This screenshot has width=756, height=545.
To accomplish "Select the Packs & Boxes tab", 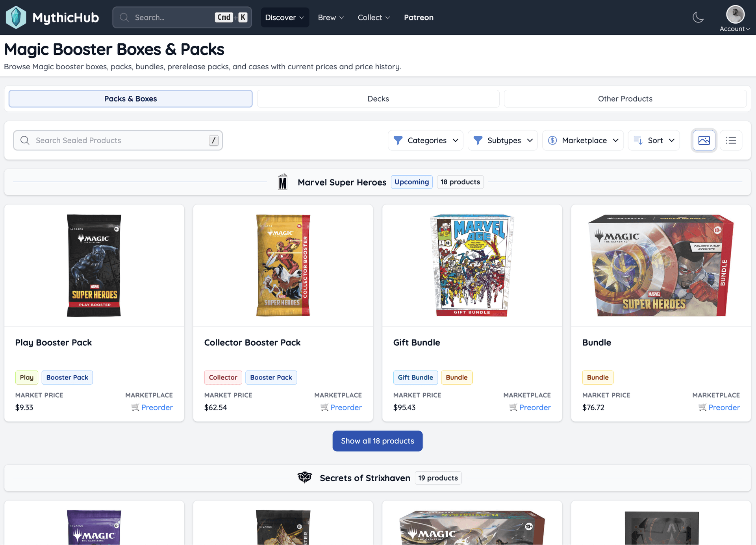I will tap(130, 98).
